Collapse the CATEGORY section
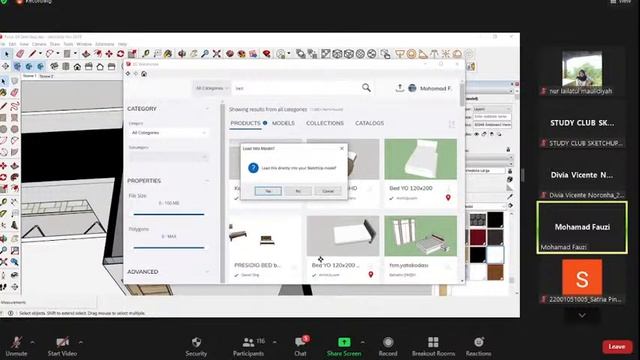The height and width of the screenshot is (360, 640). click(207, 109)
